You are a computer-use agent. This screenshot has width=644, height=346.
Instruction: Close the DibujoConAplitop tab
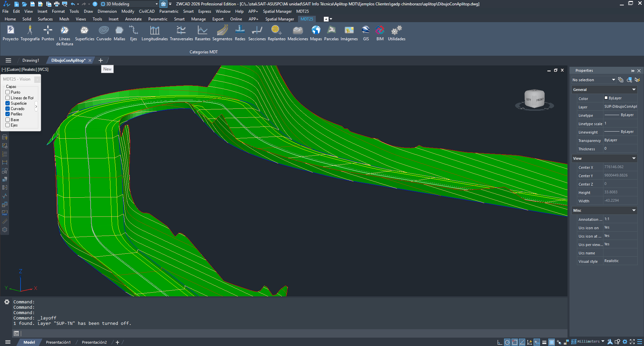click(x=90, y=60)
